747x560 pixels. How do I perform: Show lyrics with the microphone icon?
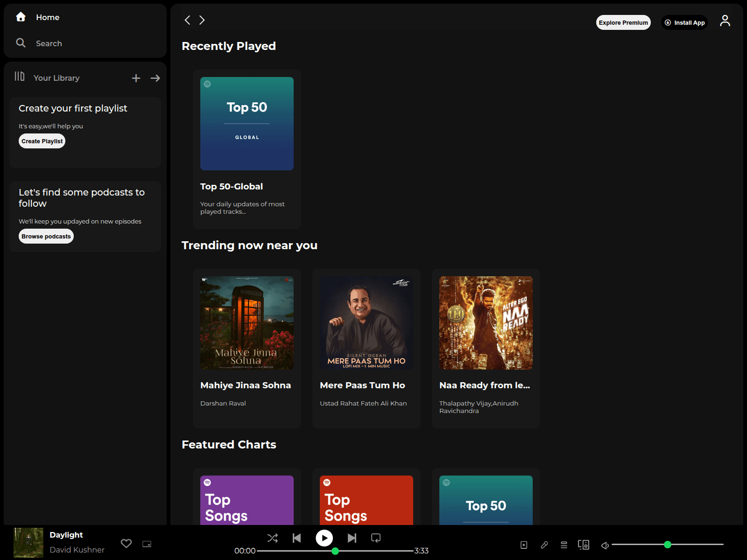tap(544, 545)
